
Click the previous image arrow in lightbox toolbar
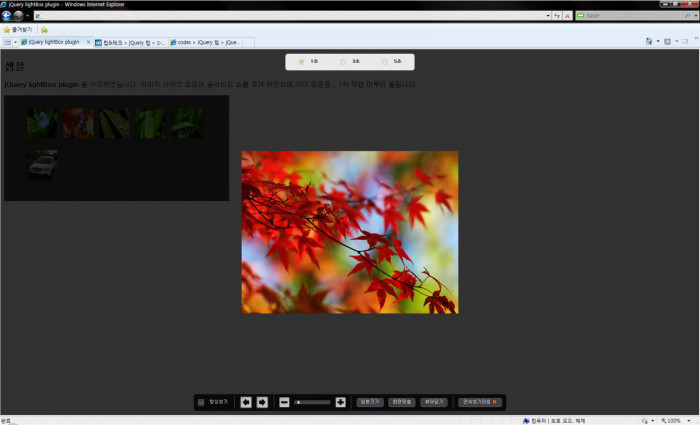(x=246, y=402)
